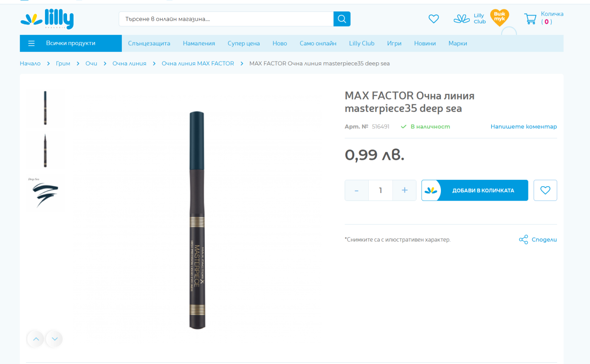Click the Сподели share icon
Viewport: 590px width, 364px height.
pos(523,240)
